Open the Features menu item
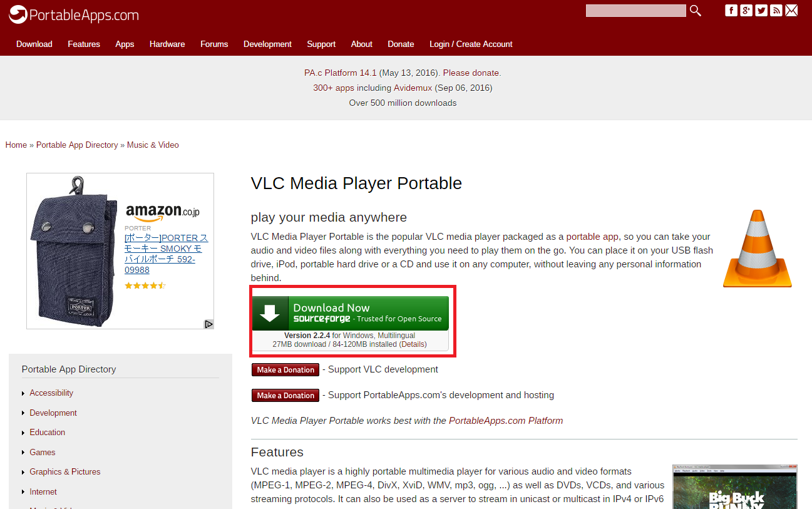Screen dimensions: 812x509 pyautogui.click(x=84, y=44)
